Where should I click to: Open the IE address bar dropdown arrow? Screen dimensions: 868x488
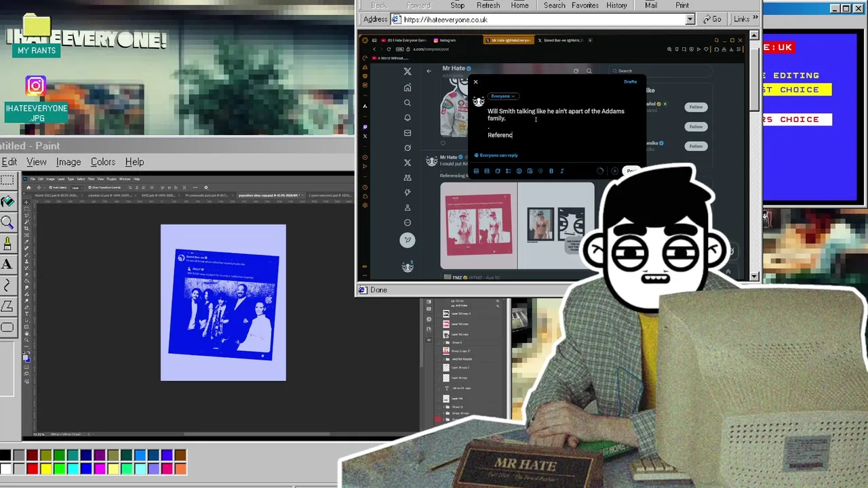pos(690,20)
